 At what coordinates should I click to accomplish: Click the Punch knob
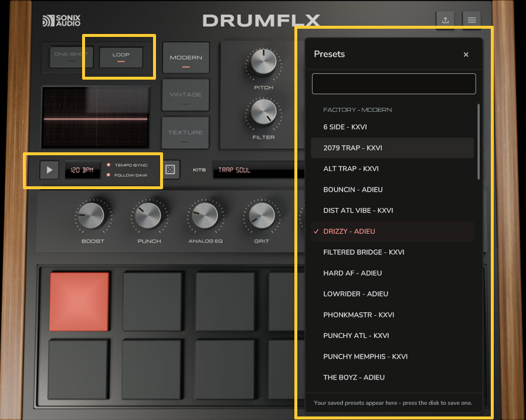pos(148,216)
